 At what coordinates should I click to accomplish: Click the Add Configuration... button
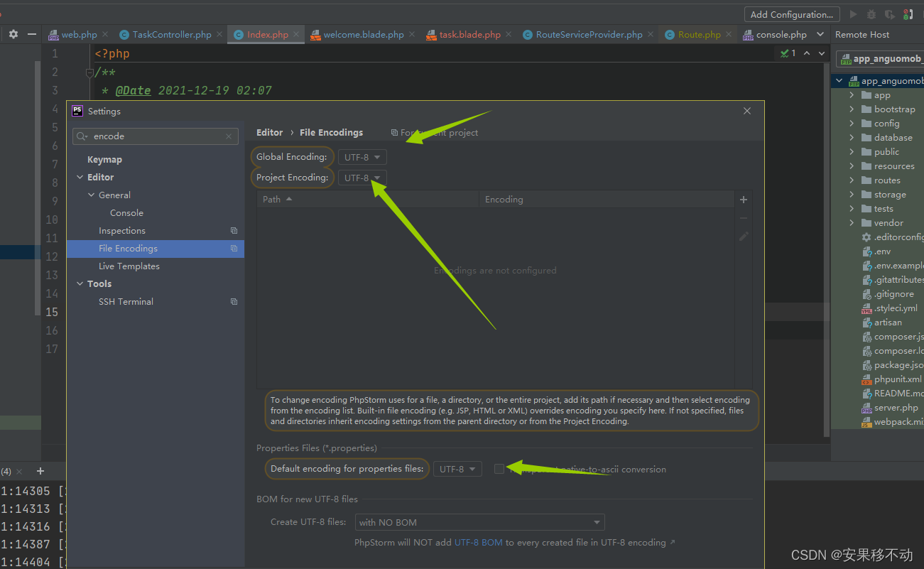pyautogui.click(x=792, y=14)
